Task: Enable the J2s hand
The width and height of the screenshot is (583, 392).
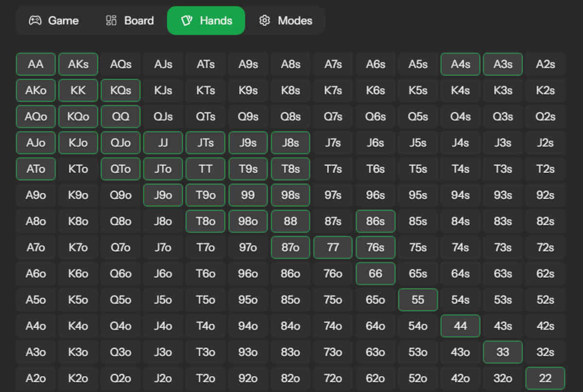Action: click(545, 143)
